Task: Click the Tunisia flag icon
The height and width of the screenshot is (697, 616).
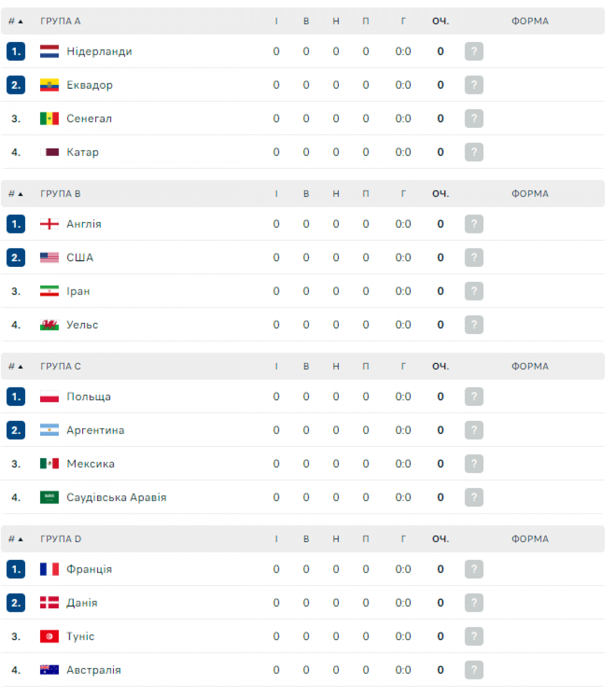Action: (49, 636)
